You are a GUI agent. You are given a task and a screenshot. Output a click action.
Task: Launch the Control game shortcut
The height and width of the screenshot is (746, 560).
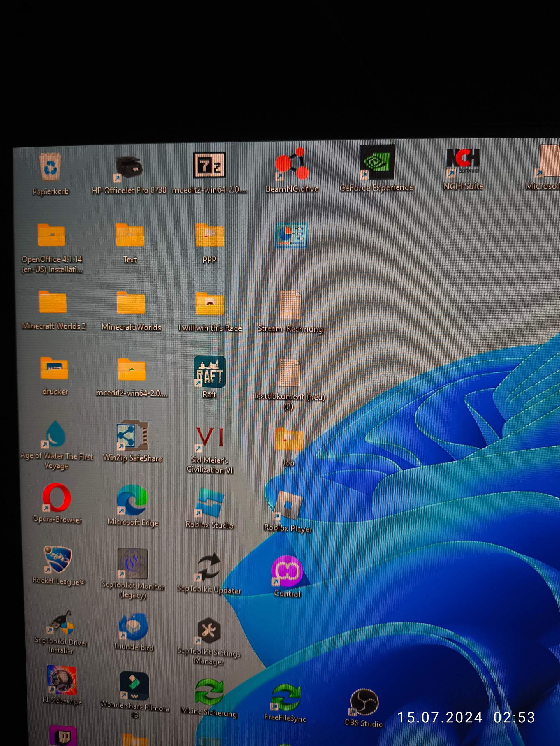[287, 571]
